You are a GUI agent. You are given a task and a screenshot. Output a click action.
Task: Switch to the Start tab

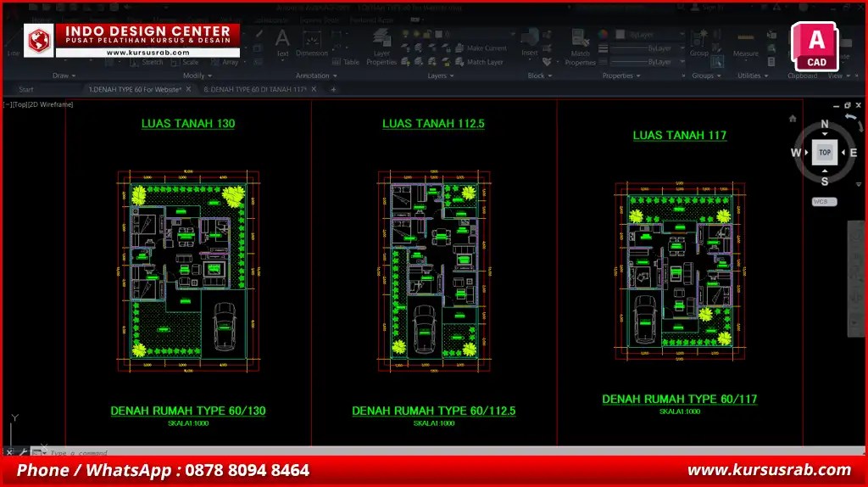(x=26, y=89)
